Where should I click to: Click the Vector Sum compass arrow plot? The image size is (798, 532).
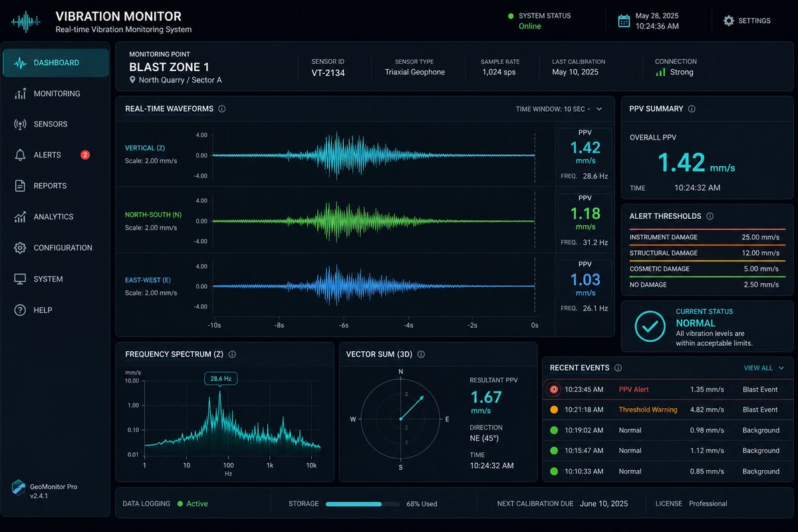click(x=400, y=419)
